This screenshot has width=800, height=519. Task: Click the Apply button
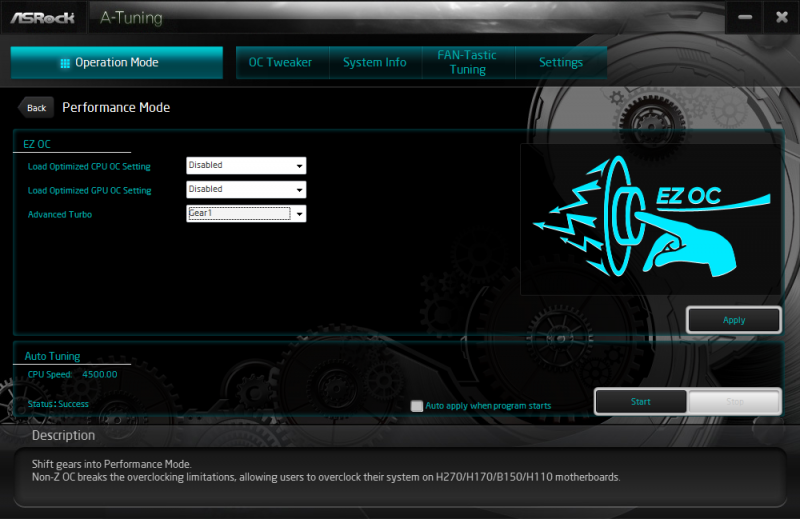pos(734,320)
